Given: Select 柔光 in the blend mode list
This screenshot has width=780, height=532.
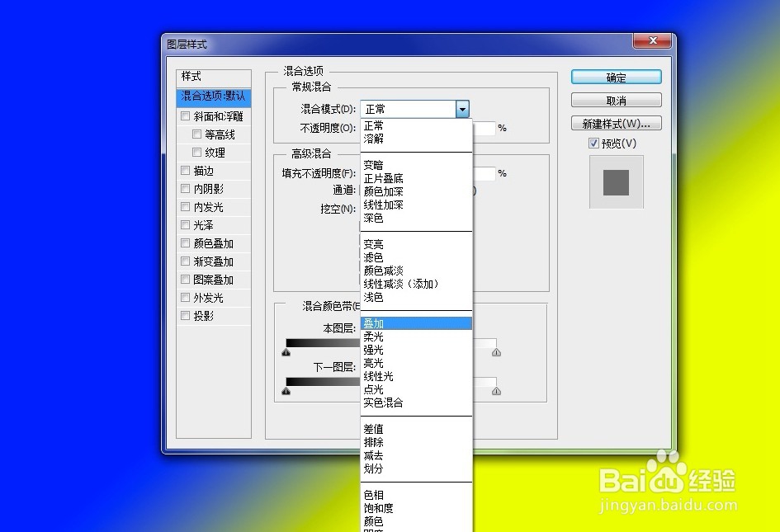Looking at the screenshot, I should (x=374, y=337).
